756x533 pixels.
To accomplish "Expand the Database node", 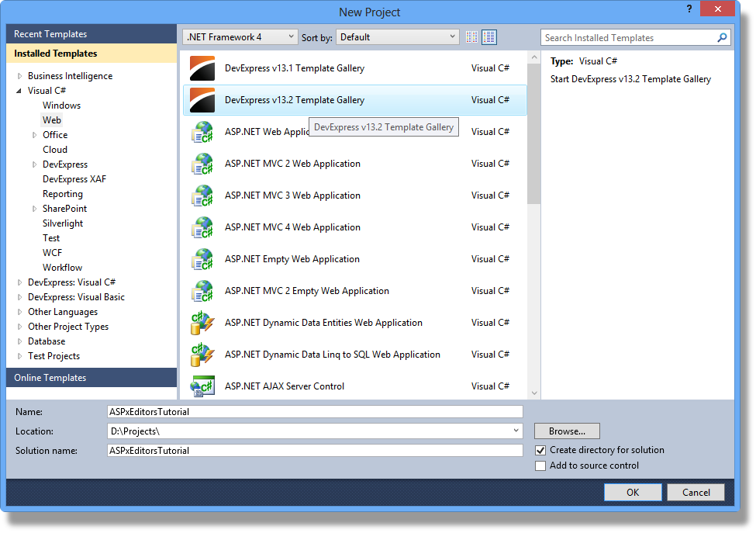I will coord(19,341).
